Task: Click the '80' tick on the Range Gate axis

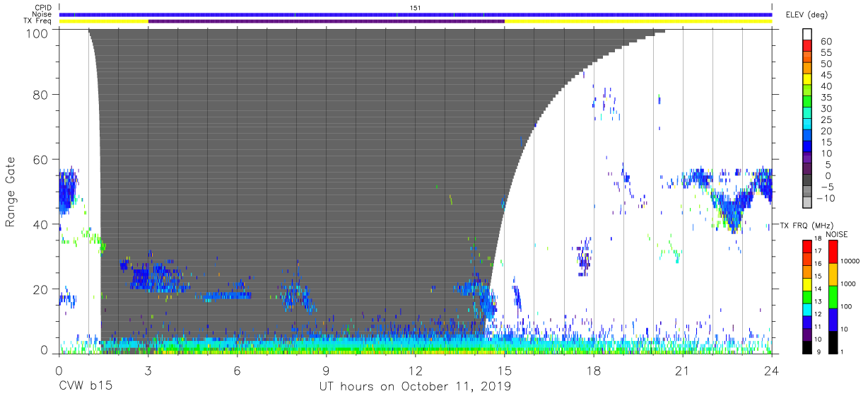Action: click(x=41, y=94)
